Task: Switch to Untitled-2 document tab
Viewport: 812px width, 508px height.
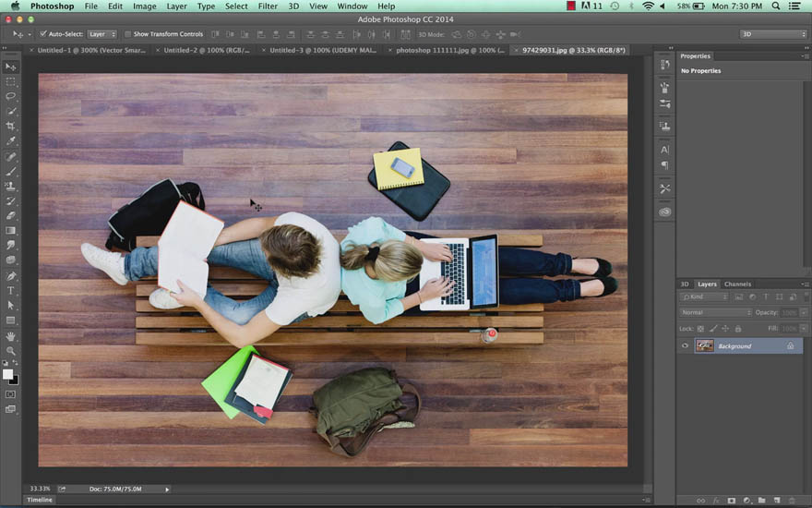Action: [x=207, y=50]
